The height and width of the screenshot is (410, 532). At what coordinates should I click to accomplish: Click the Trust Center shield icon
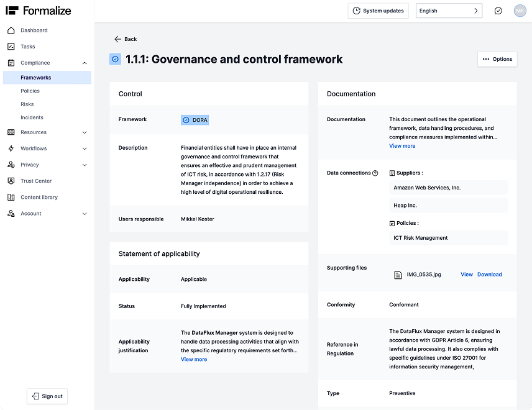pyautogui.click(x=11, y=181)
